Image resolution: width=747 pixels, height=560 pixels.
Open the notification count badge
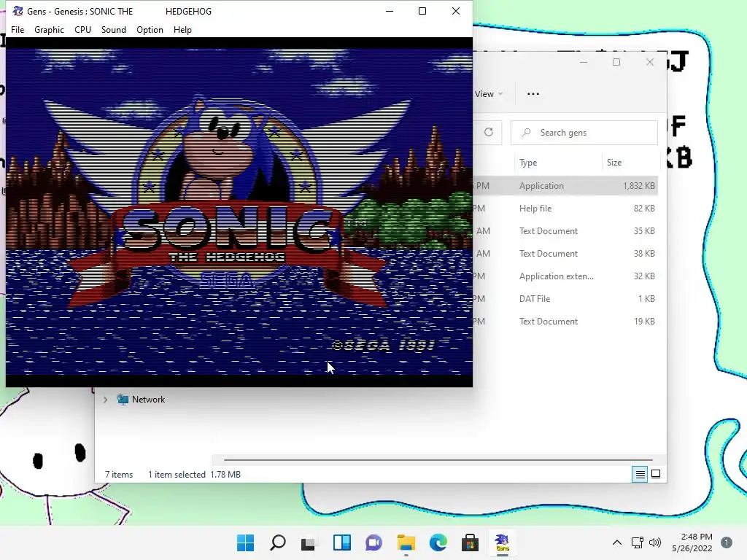(x=727, y=542)
